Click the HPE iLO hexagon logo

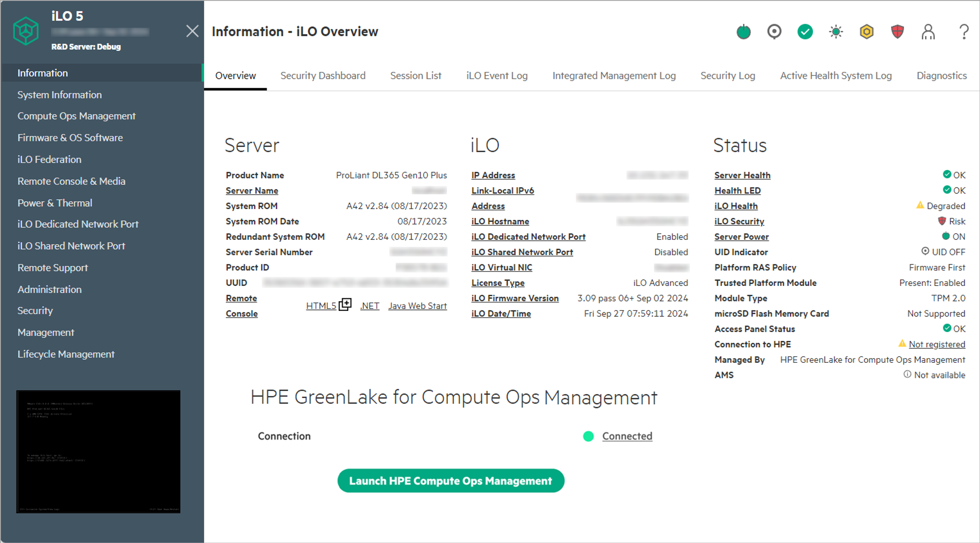pos(25,31)
